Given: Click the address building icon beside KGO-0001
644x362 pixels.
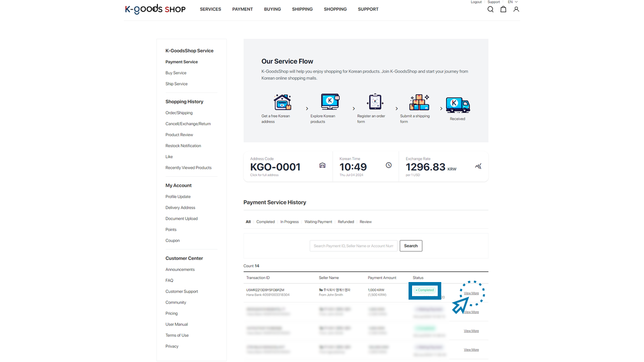Looking at the screenshot, I should (x=323, y=165).
